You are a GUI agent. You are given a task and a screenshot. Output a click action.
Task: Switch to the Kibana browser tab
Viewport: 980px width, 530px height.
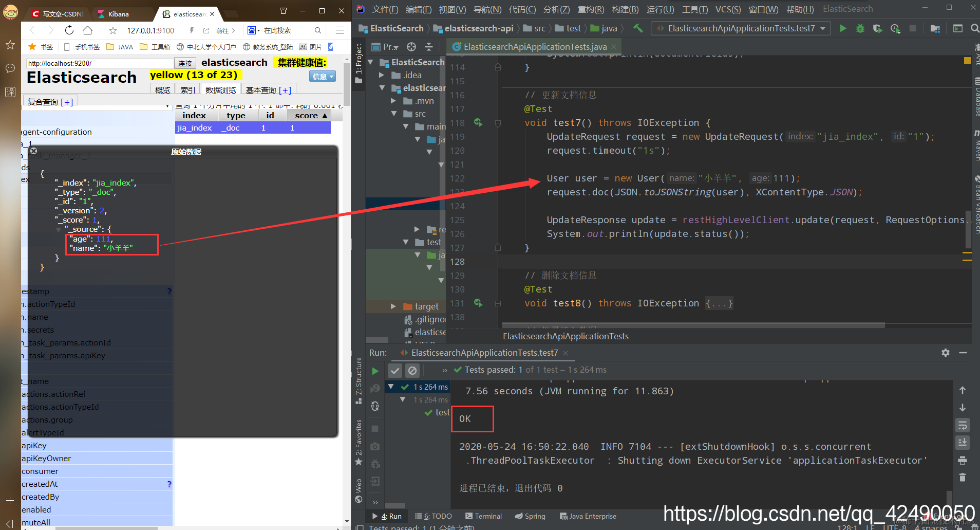pyautogui.click(x=119, y=14)
